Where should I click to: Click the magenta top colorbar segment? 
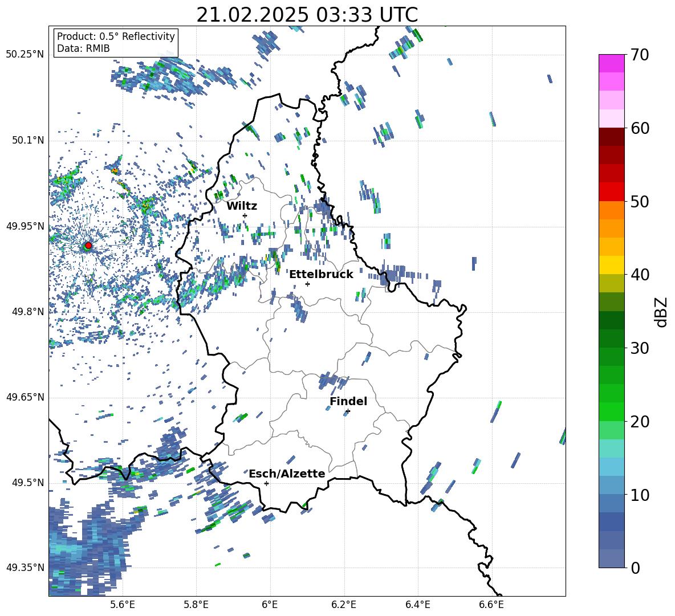[611, 63]
